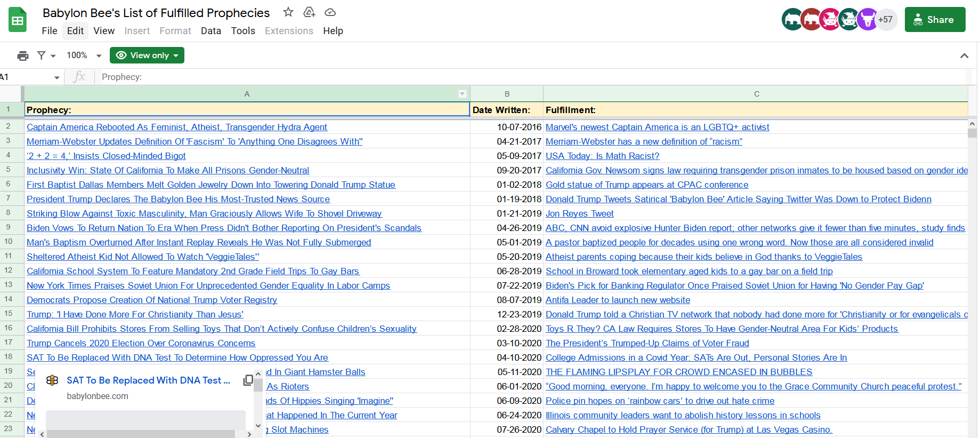This screenshot has height=438, width=980.
Task: Click the pink anonymous viewer avatar
Action: click(830, 20)
